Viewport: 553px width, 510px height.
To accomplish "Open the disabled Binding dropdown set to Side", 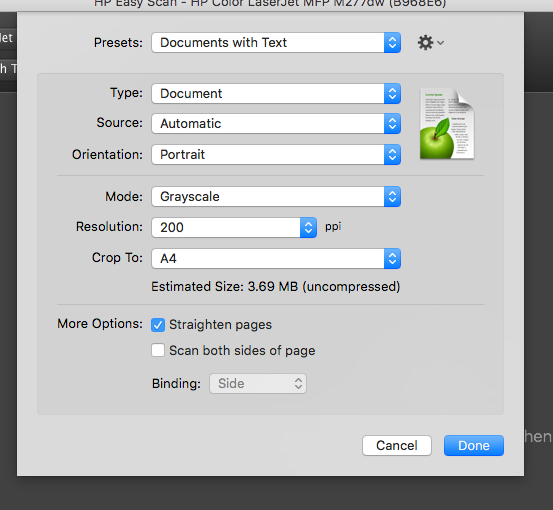I will (x=258, y=384).
